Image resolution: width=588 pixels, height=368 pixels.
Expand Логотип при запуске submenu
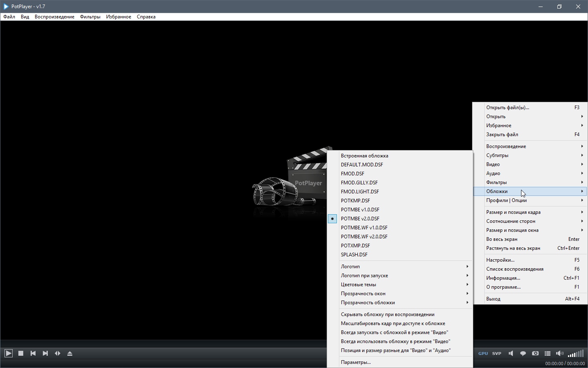400,276
